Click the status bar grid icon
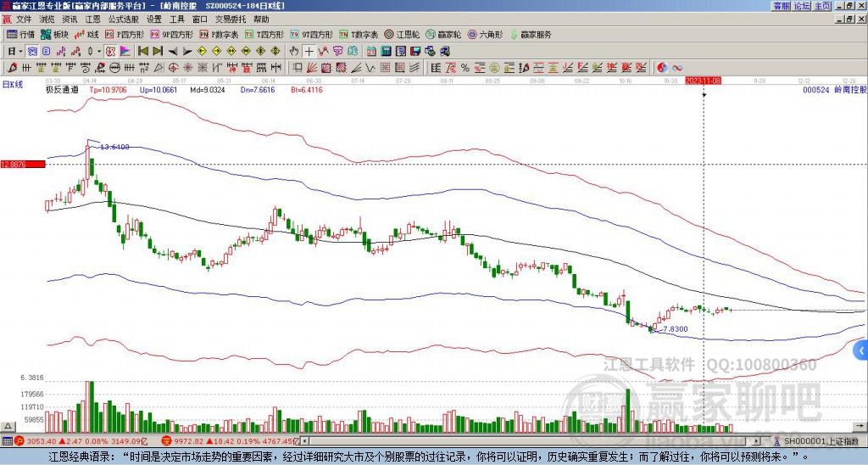The image size is (868, 465). (x=7, y=441)
